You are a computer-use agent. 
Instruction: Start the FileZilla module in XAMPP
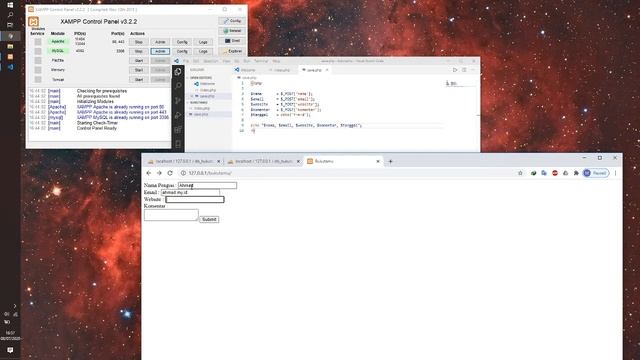coord(139,61)
